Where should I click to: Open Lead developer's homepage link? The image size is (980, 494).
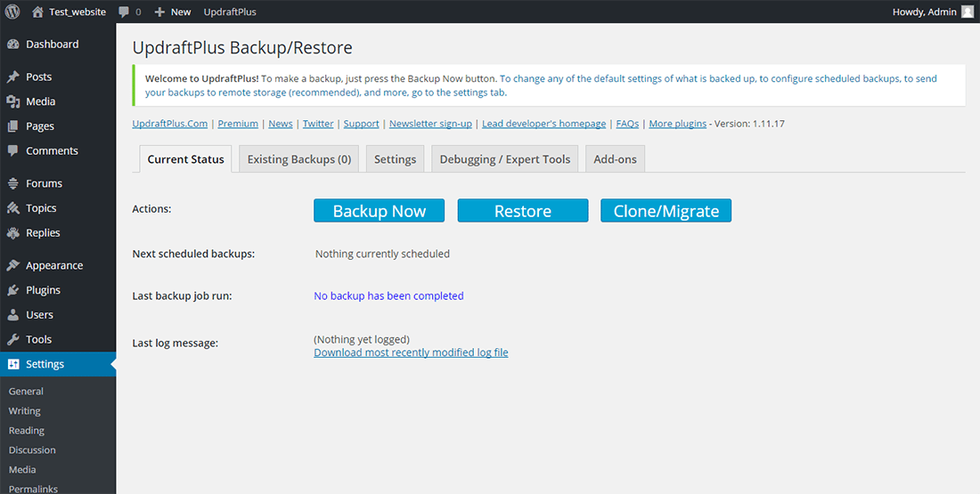pos(543,124)
